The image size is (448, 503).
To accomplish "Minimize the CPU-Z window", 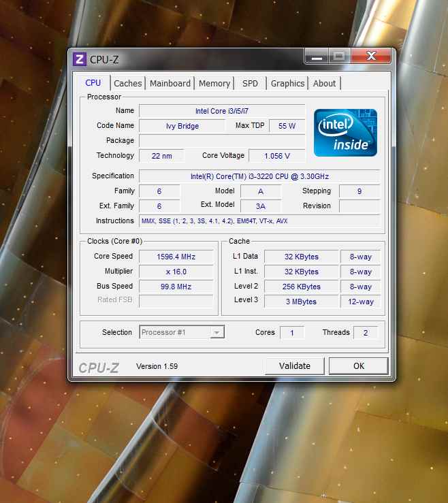I will [x=317, y=56].
